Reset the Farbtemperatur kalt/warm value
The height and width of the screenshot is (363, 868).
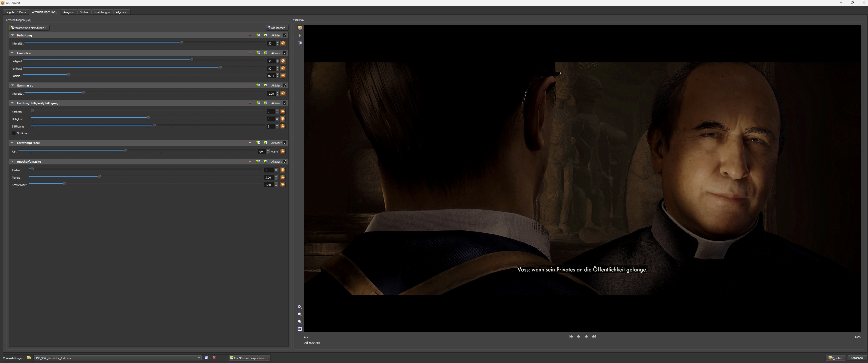pos(282,151)
